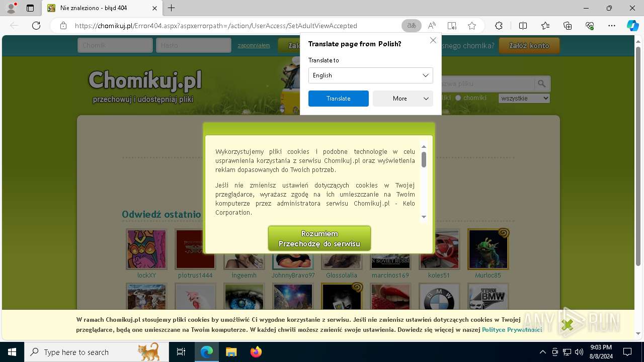Click the Edge profile icon
This screenshot has width=644, height=362.
(x=11, y=8)
